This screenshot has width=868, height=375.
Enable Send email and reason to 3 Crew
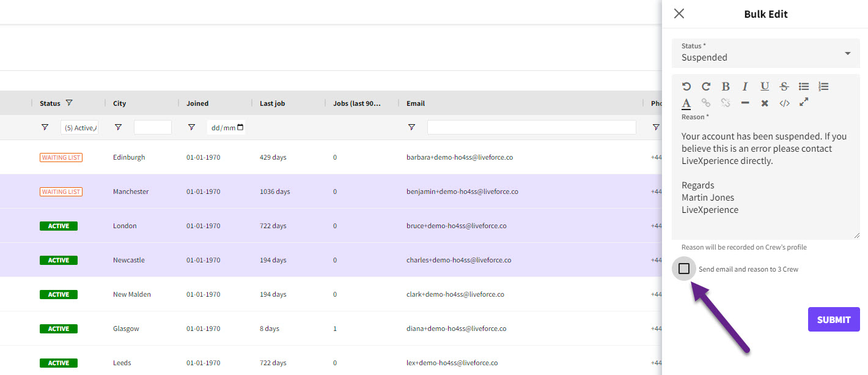(x=684, y=269)
